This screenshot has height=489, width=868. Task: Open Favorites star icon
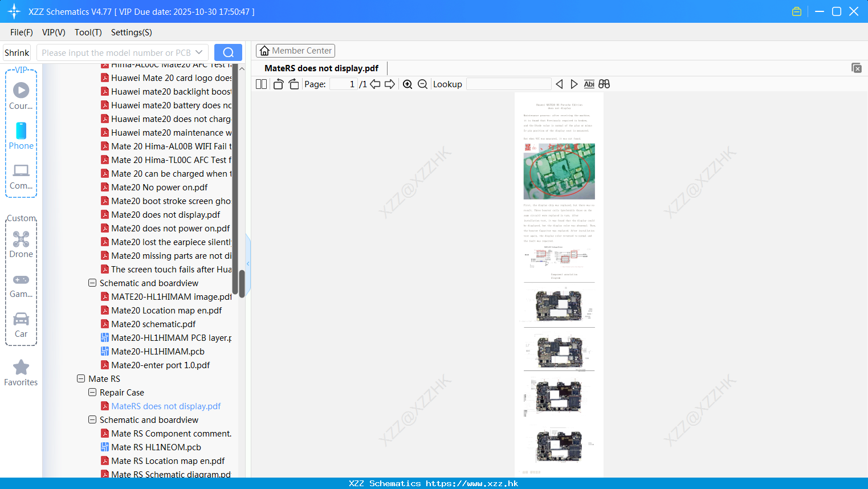(x=21, y=373)
